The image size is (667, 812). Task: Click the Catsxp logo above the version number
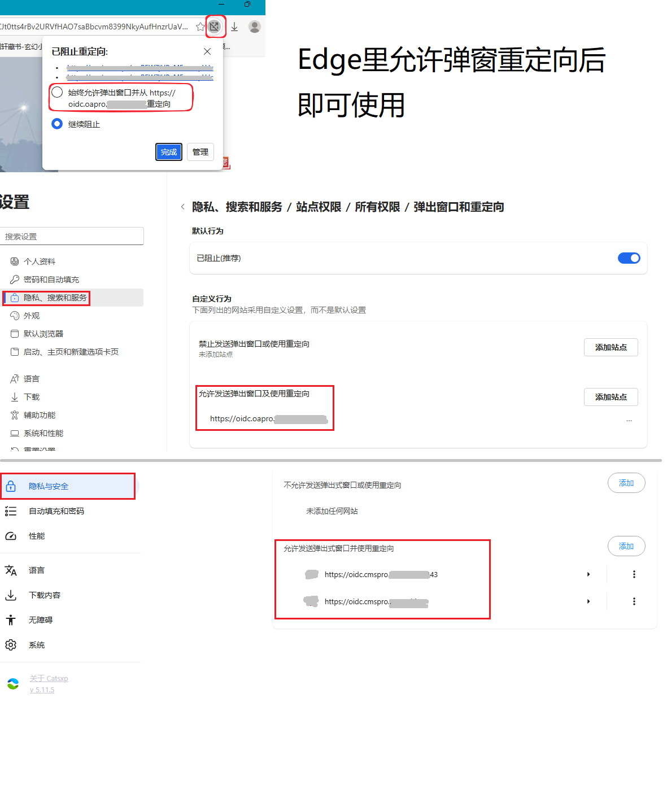[x=12, y=683]
